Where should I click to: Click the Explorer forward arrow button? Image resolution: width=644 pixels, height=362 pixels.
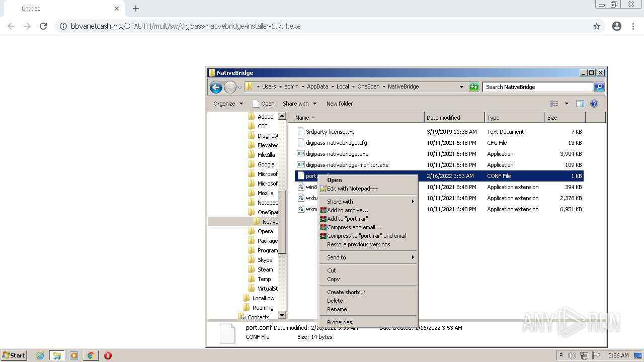230,87
